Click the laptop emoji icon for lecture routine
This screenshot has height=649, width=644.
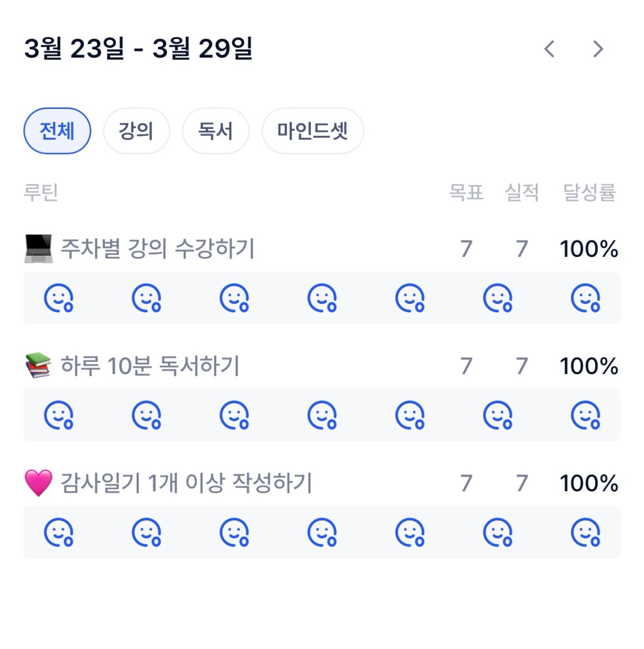tap(39, 249)
